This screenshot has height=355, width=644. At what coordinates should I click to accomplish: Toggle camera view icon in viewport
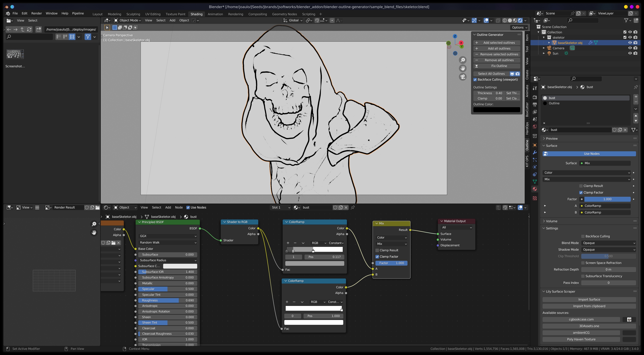pos(463,77)
